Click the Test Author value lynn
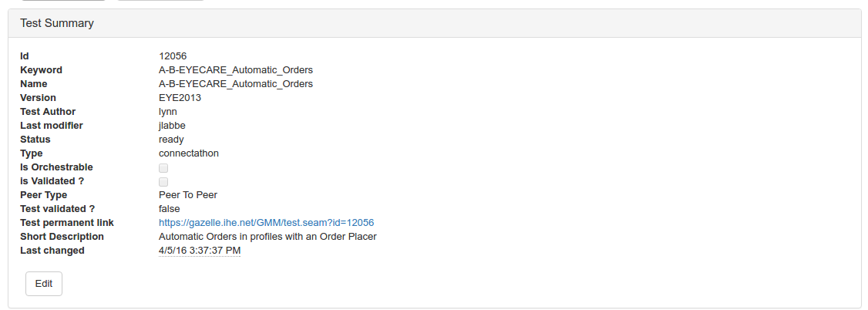Image resolution: width=868 pixels, height=310 pixels. click(x=168, y=112)
